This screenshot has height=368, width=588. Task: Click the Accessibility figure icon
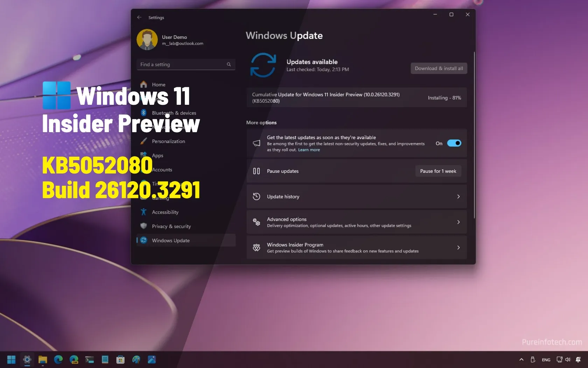143,212
